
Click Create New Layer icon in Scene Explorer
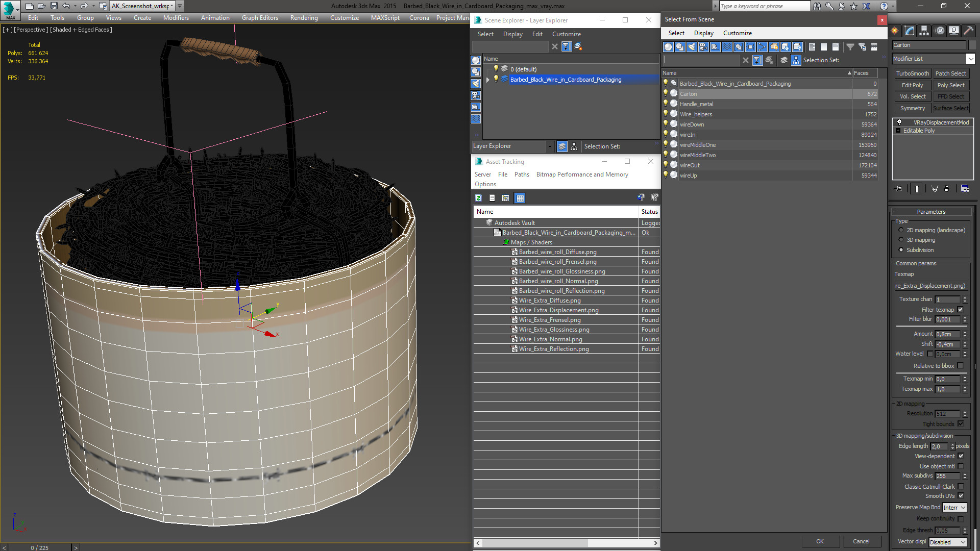point(578,46)
